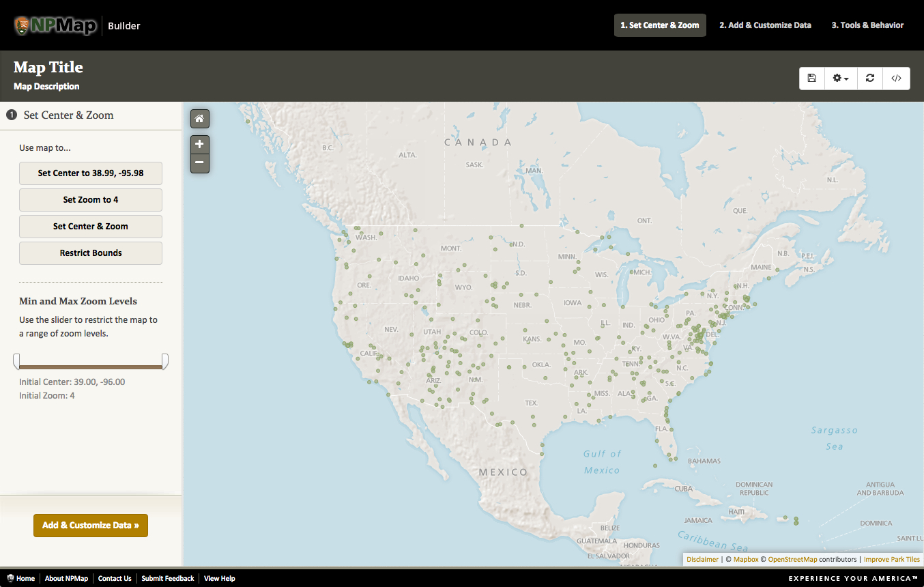Open the Contact Us footer link
Screen dimensions: 924x587
[x=115, y=579]
